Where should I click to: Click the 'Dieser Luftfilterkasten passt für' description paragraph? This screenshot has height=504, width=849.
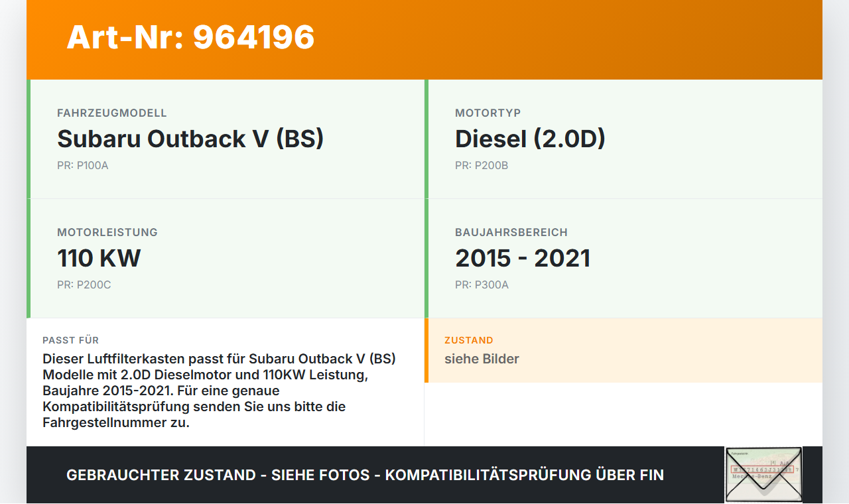[220, 391]
